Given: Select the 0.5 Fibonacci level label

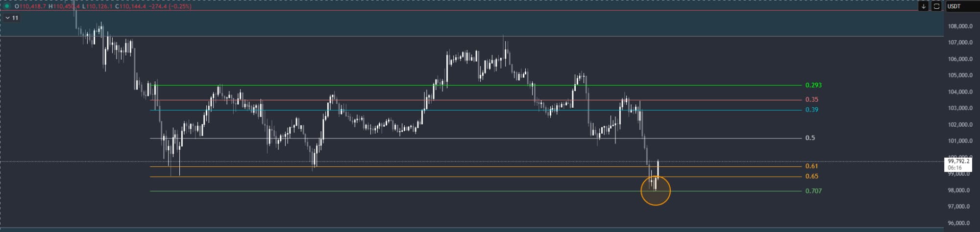Looking at the screenshot, I should 810,138.
